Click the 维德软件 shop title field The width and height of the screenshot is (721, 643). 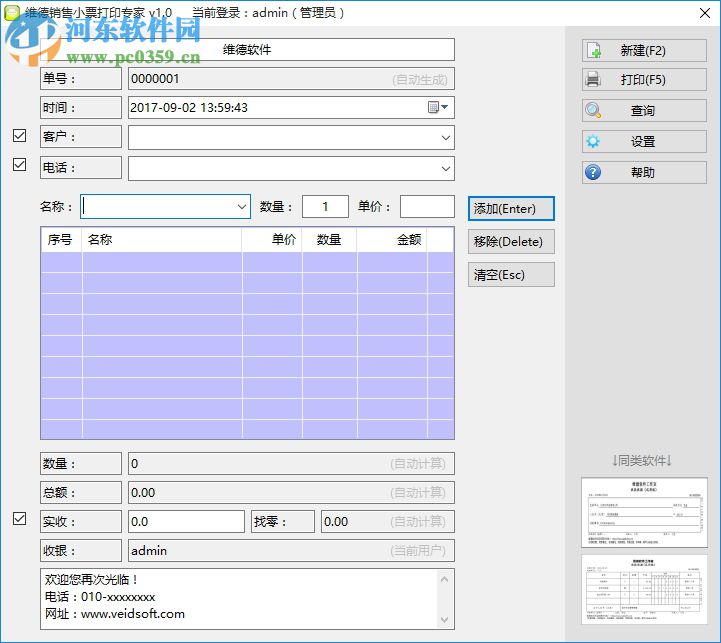pyautogui.click(x=247, y=50)
